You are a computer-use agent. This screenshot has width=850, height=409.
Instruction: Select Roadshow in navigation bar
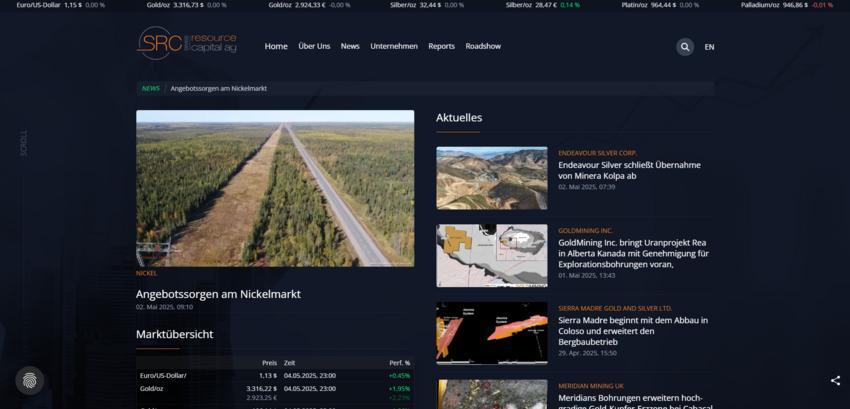[483, 46]
